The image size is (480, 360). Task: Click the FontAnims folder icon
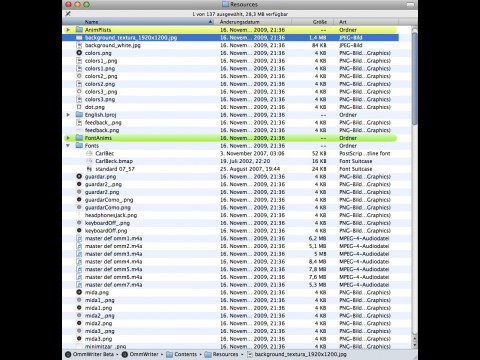tap(79, 138)
